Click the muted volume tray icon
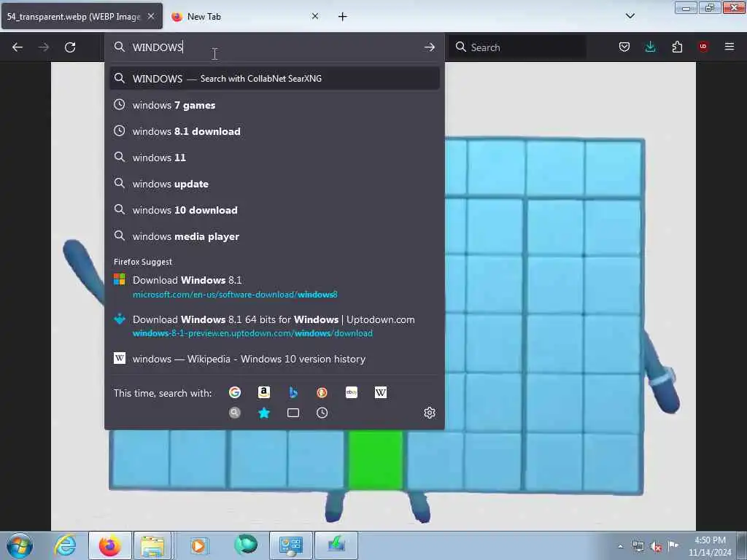 pyautogui.click(x=656, y=547)
